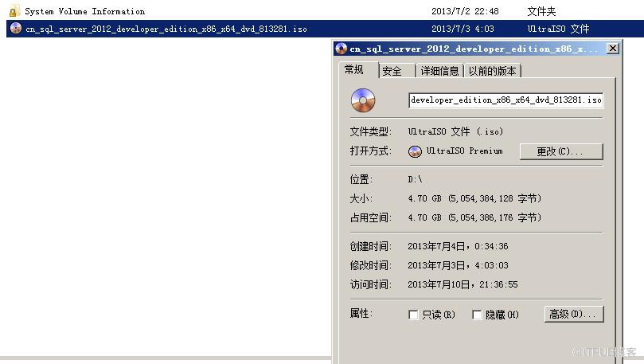The width and height of the screenshot is (644, 364).
Task: Click the UltraISO 文件 type cell in list
Action: [x=558, y=29]
